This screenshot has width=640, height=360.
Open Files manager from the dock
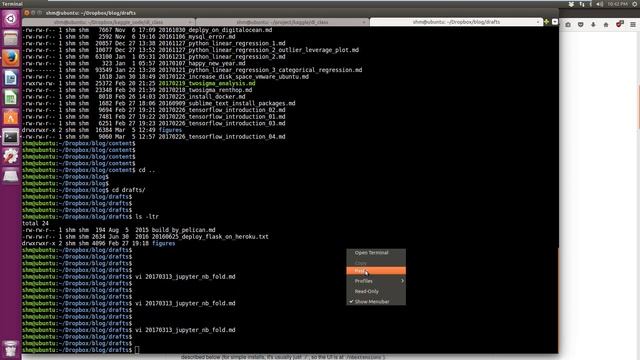11,38
